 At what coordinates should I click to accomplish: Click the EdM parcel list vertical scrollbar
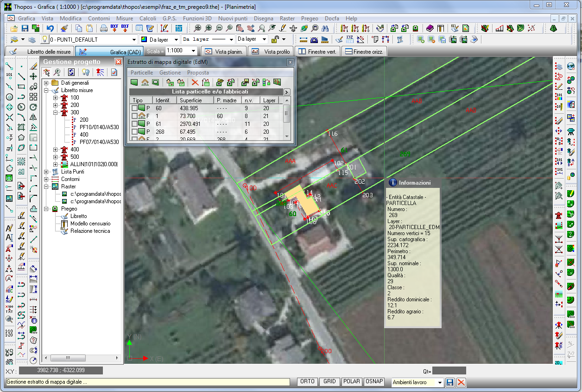[x=286, y=118]
